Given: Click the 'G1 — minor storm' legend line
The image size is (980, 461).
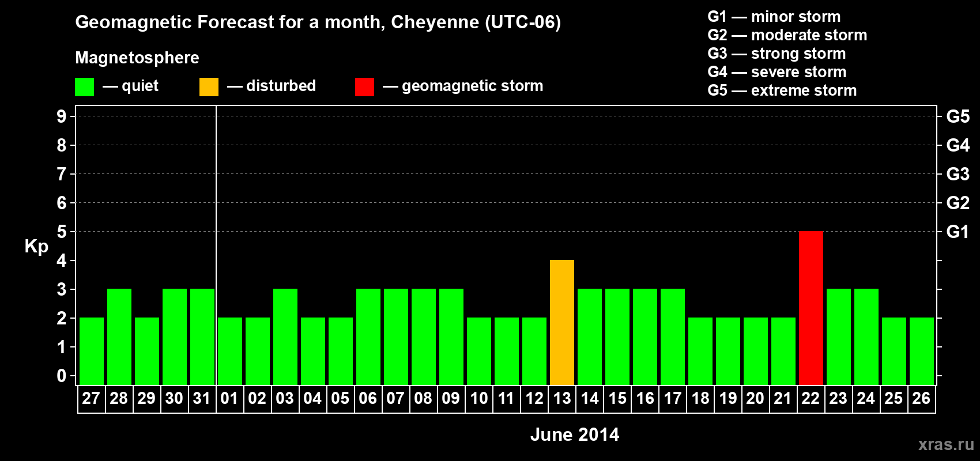Looking at the screenshot, I should [x=774, y=17].
